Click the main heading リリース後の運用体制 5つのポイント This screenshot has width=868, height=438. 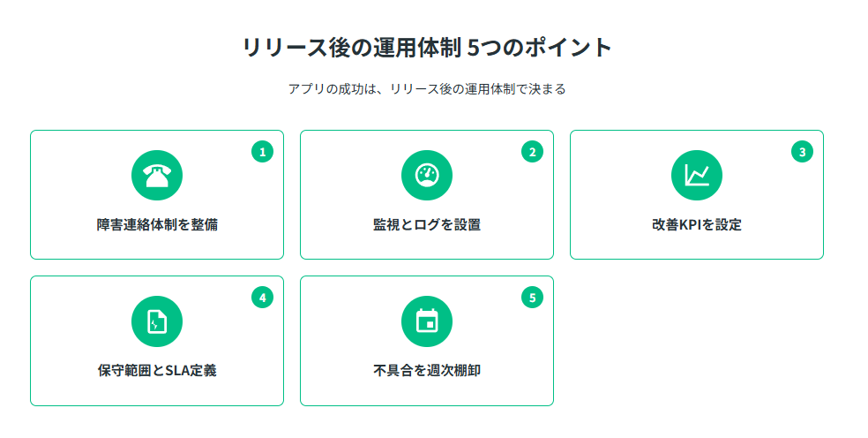click(x=427, y=48)
